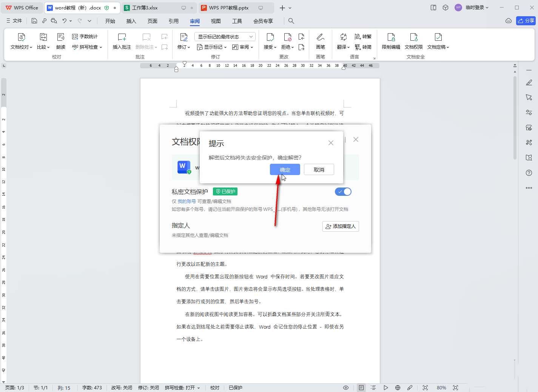Click the save icon in the quick access toolbar
This screenshot has height=392, width=538.
click(34, 21)
